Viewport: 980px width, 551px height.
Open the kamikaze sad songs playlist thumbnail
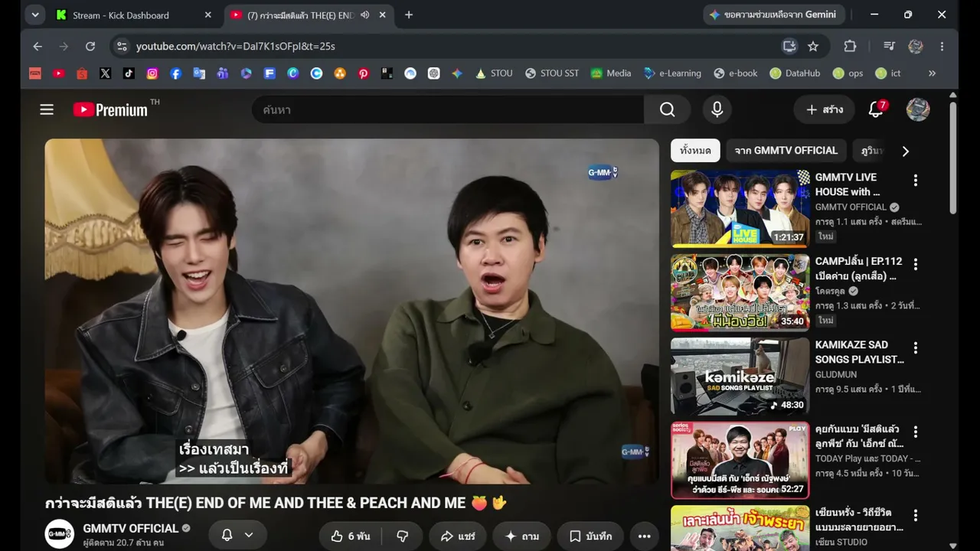[740, 377]
